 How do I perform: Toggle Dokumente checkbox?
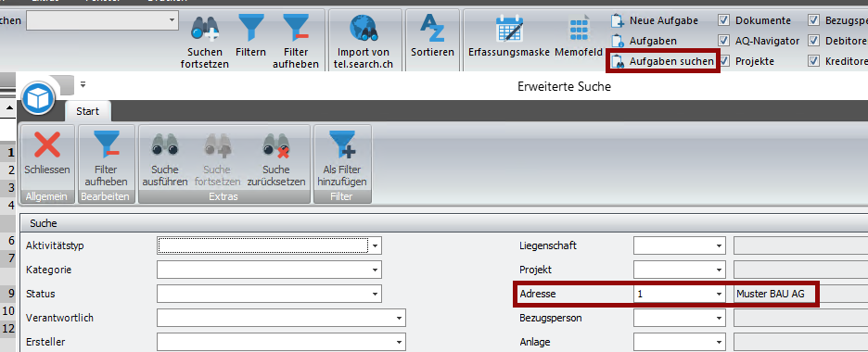tap(723, 20)
